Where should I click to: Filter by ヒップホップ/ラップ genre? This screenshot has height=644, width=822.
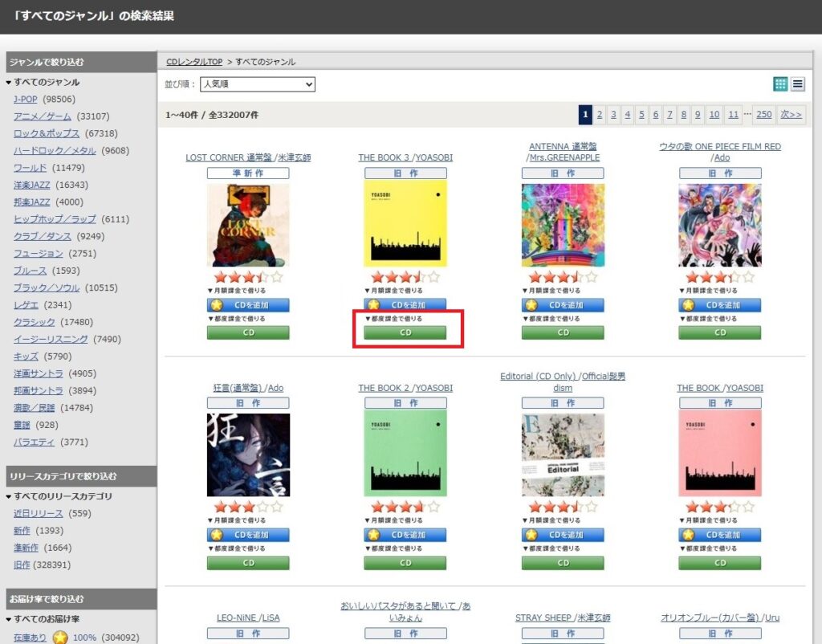(x=55, y=219)
